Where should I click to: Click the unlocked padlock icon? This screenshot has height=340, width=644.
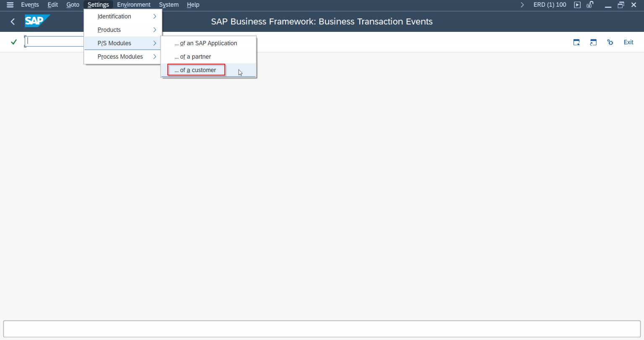pos(590,5)
